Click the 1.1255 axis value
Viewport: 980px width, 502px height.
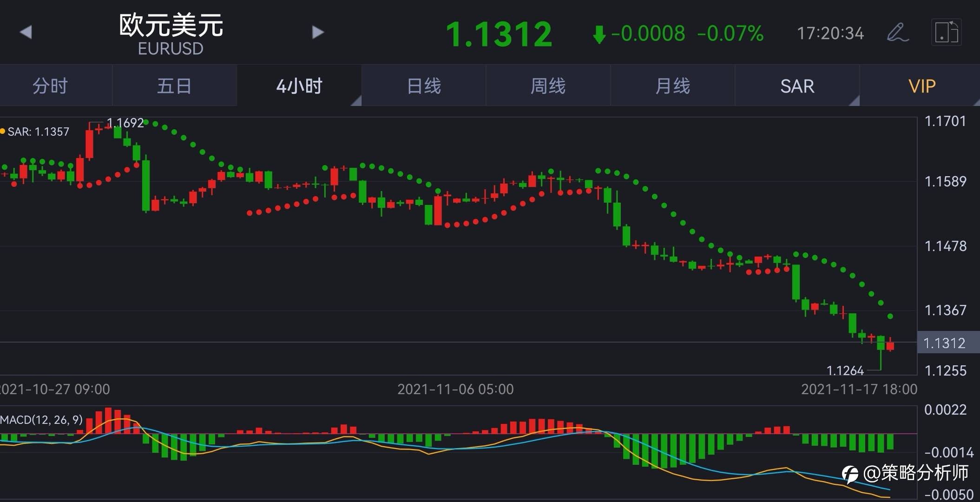pyautogui.click(x=945, y=370)
